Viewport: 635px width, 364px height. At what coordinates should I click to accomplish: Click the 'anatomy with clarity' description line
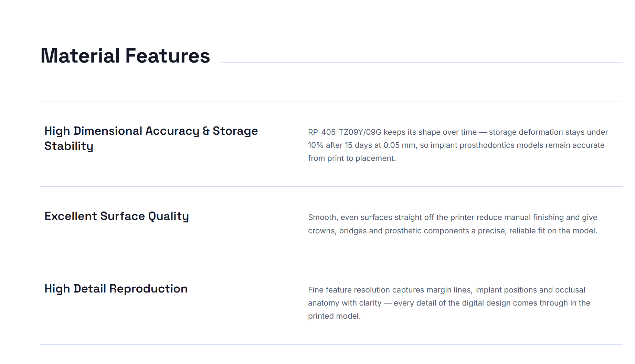pyautogui.click(x=345, y=303)
